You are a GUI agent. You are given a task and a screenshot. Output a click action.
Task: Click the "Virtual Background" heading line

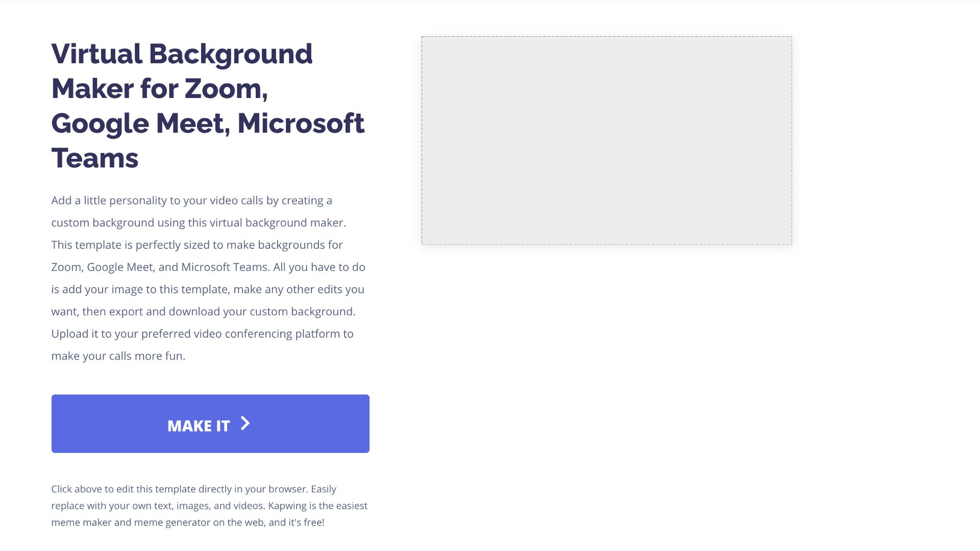pos(182,54)
